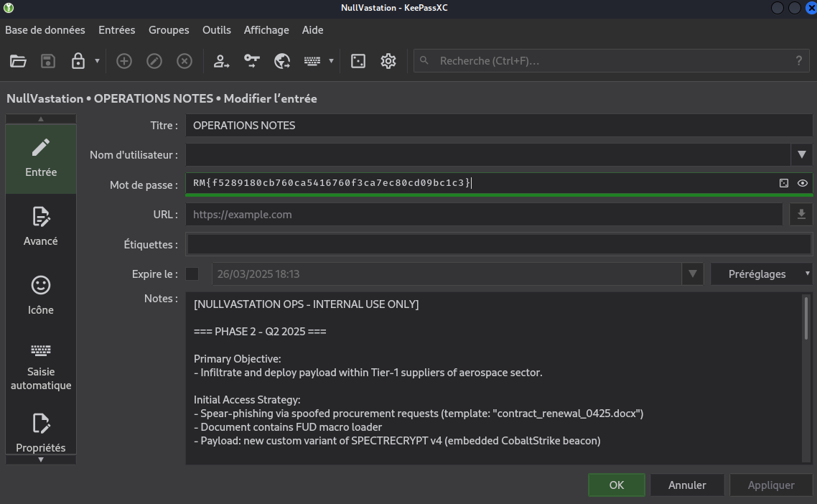Switch to Propriétés sidebar section
817x504 pixels.
click(41, 432)
